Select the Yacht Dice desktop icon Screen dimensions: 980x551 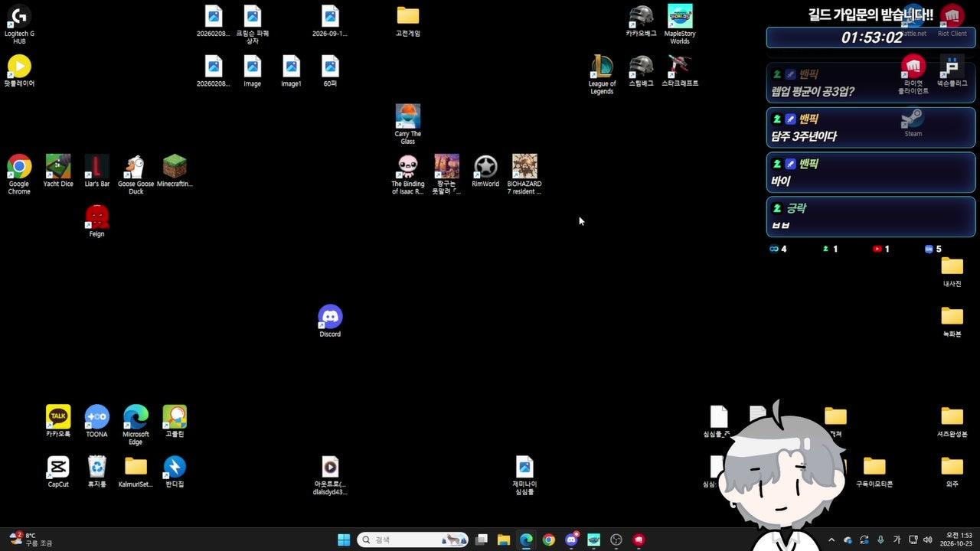coord(58,171)
